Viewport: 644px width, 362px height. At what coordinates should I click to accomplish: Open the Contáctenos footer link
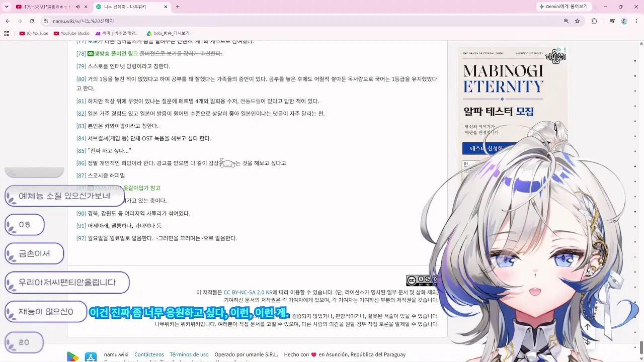pos(149,354)
